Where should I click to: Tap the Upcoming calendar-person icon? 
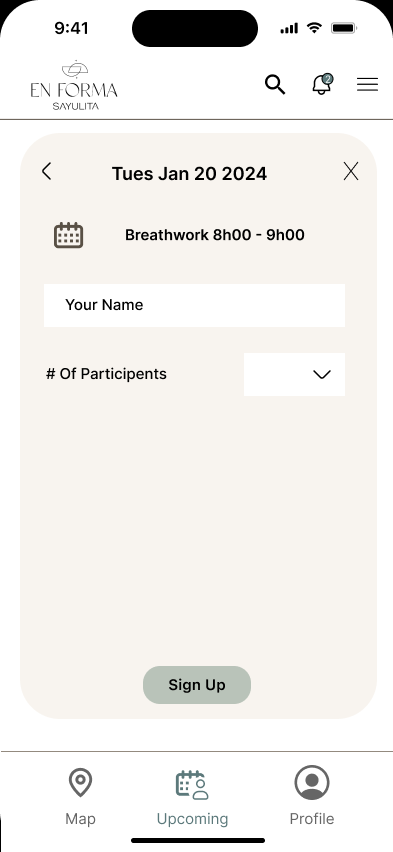coord(192,785)
